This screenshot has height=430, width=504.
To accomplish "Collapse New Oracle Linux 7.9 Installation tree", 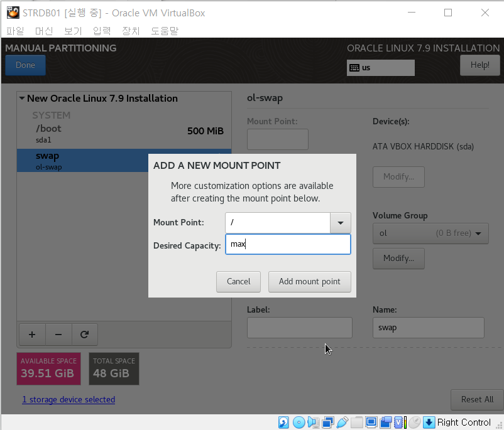I will coord(22,99).
